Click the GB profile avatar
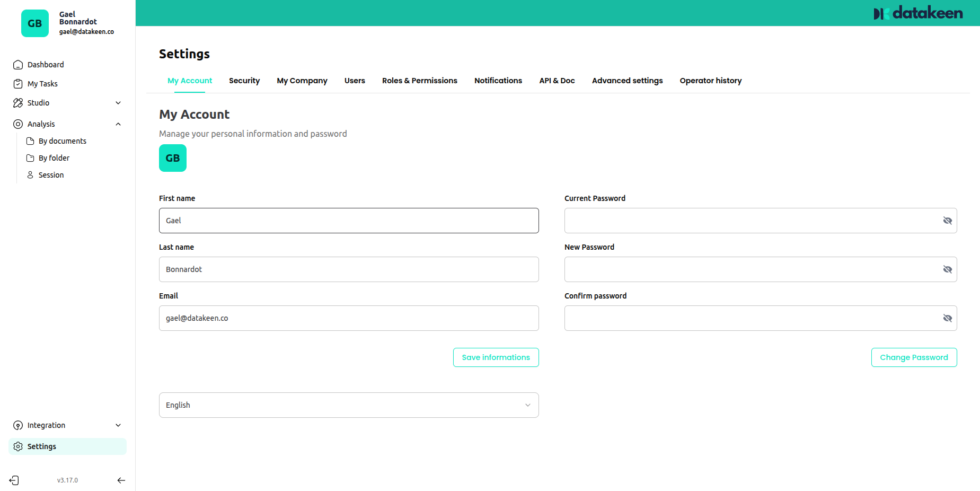Viewport: 980px width, 491px height. tap(172, 157)
